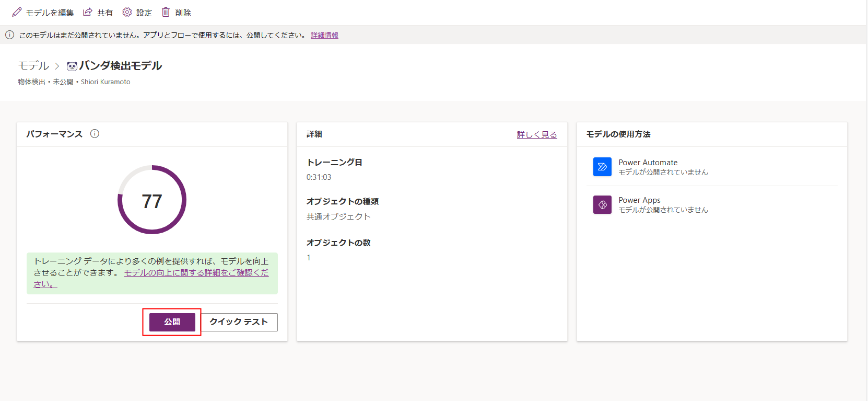Click the panda icon beside the model name
The height and width of the screenshot is (401, 868).
72,66
